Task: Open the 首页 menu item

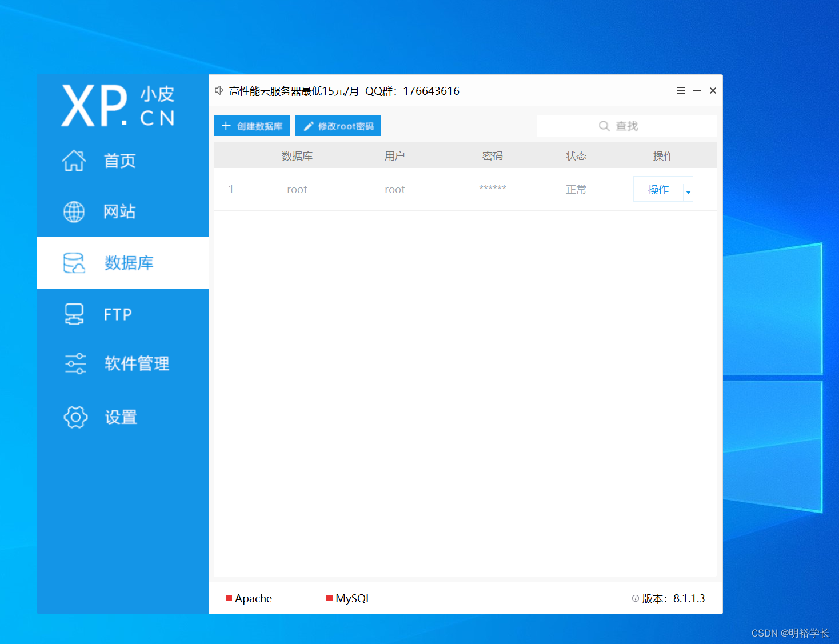Action: point(123,161)
